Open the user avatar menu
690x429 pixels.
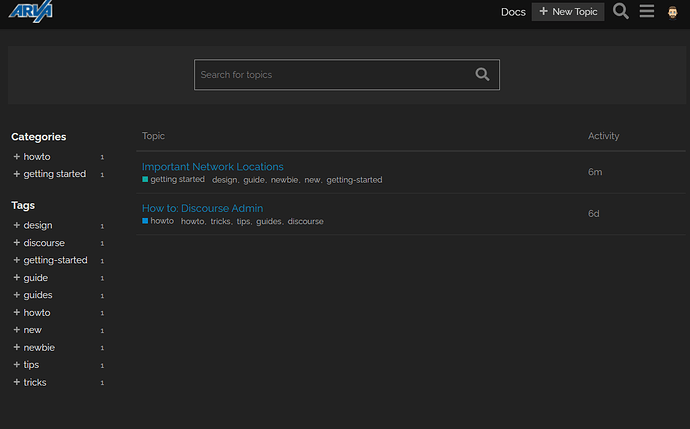pos(672,12)
